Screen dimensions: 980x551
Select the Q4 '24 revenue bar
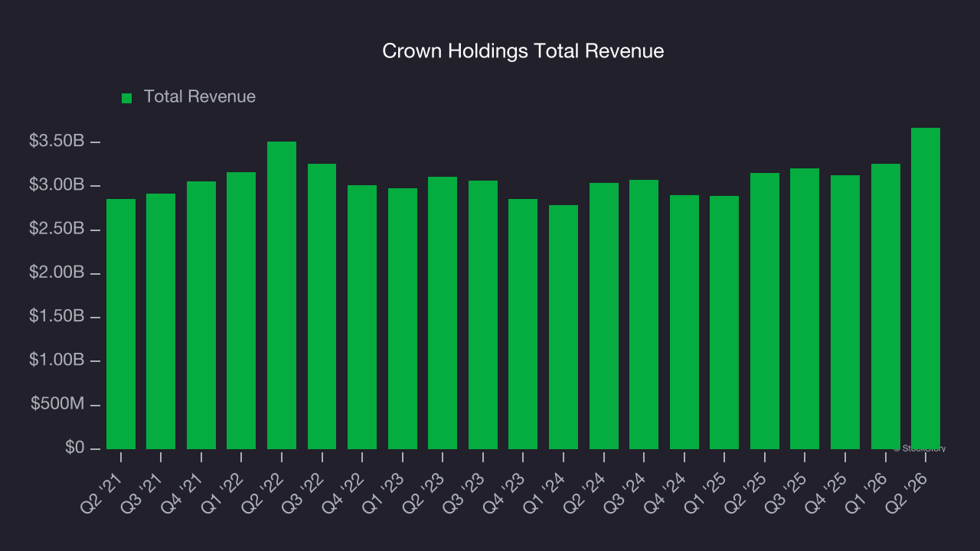click(684, 322)
